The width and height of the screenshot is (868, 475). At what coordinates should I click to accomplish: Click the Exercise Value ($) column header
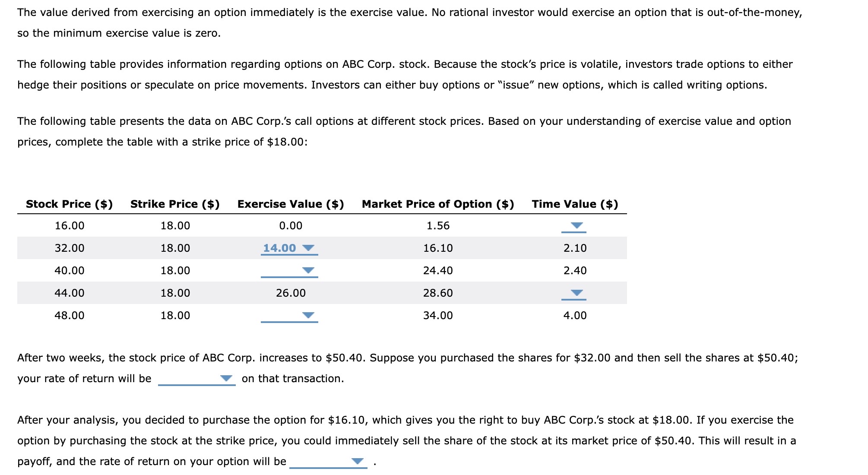291,204
